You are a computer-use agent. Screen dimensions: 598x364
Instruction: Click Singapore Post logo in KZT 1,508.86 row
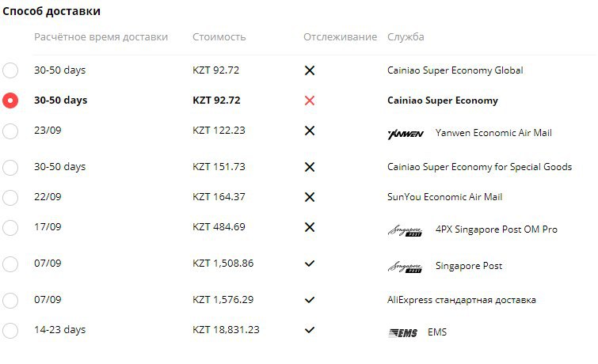click(x=405, y=267)
